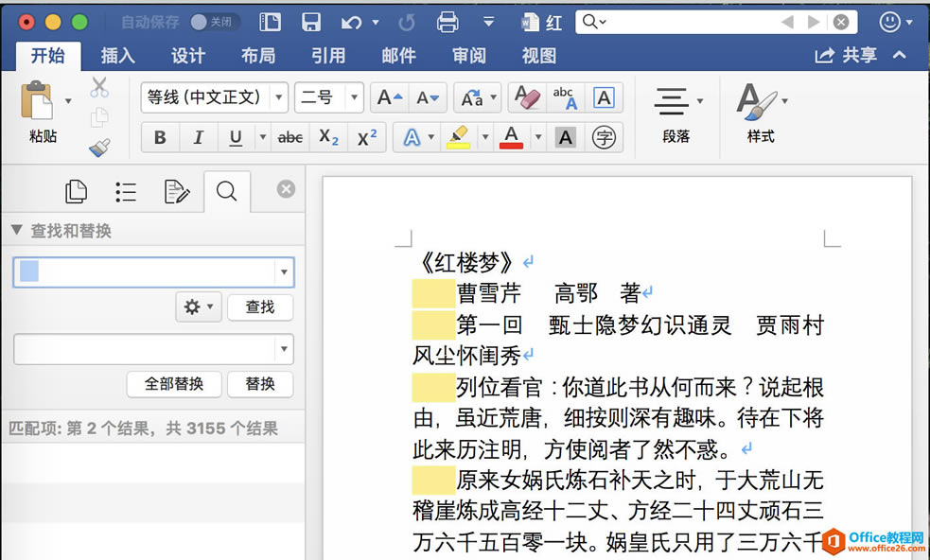Screen dimensions: 930x560
Task: Clear all formatting with the eraser icon
Action: (x=526, y=96)
